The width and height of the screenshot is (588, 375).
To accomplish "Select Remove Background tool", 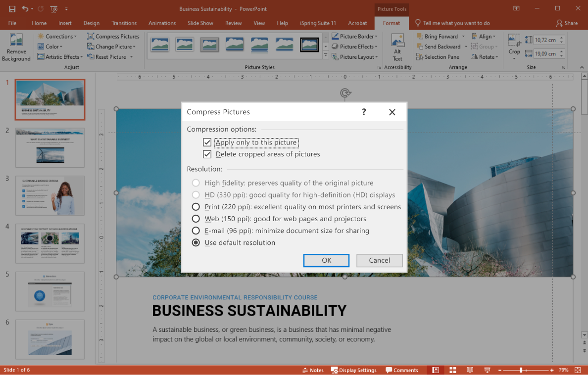I will tap(16, 47).
